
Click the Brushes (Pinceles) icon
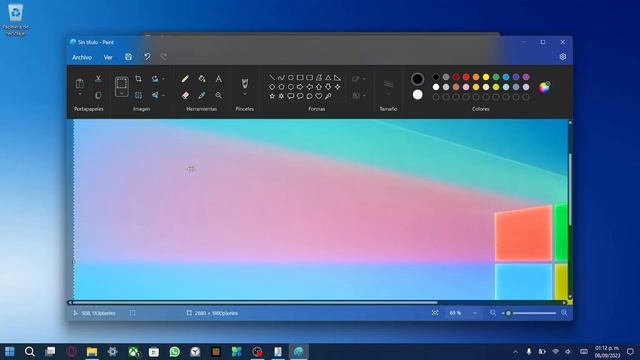244,83
